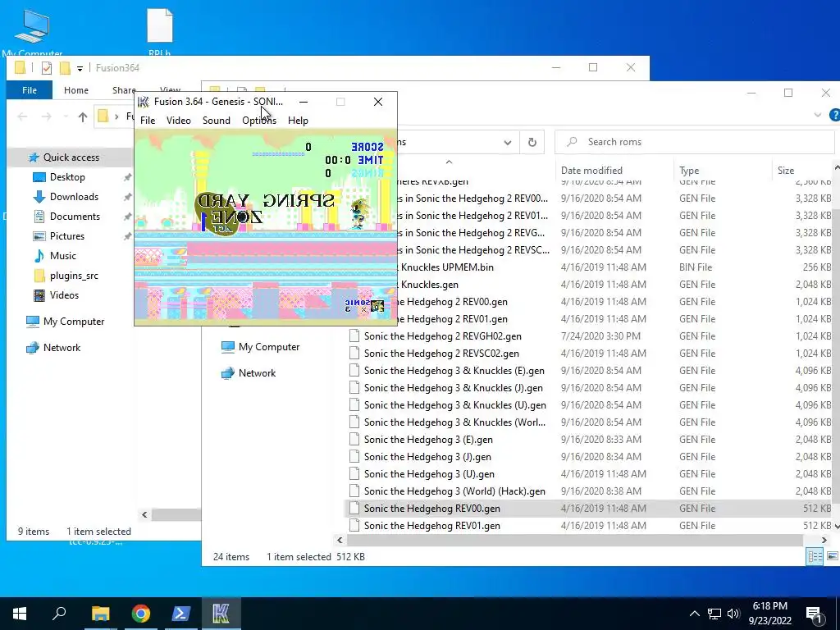This screenshot has width=840, height=630.
Task: Click the Back arrow in Fusion364 window
Action: pyautogui.click(x=22, y=116)
